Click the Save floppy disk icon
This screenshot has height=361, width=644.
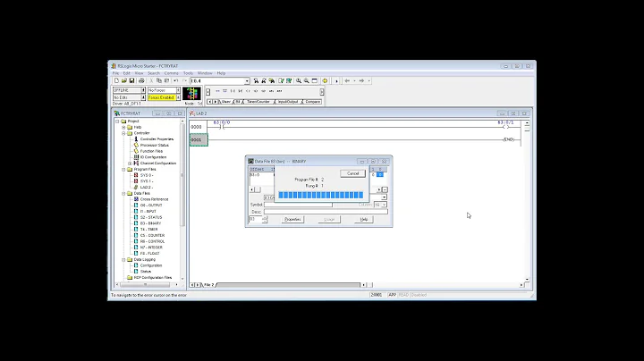(x=131, y=80)
